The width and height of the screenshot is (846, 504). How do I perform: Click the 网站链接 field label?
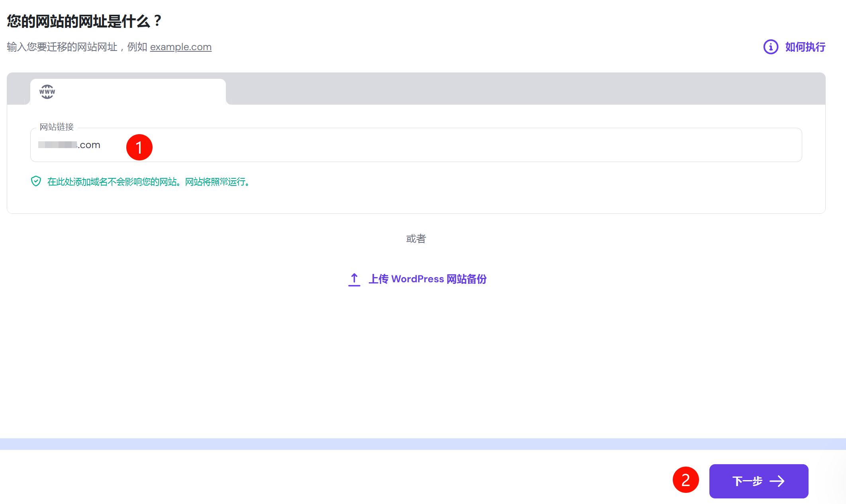(57, 127)
